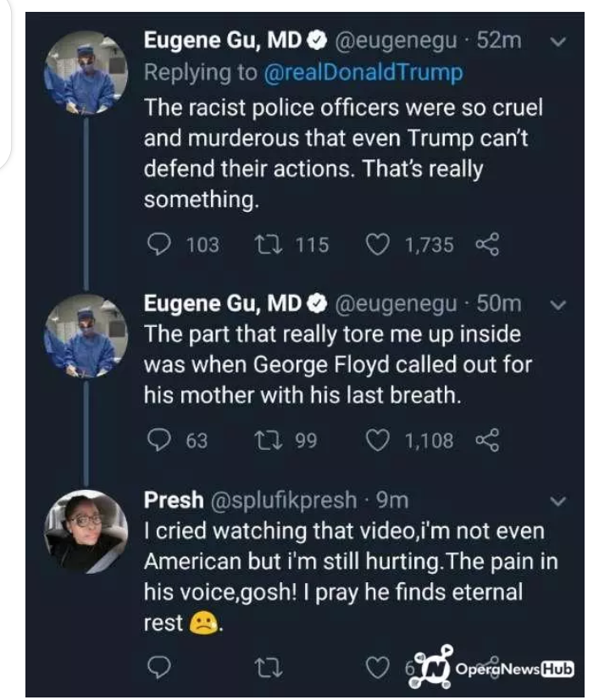Reply to Eugene Gu's first tweet
The image size is (610, 700).
coord(158,245)
